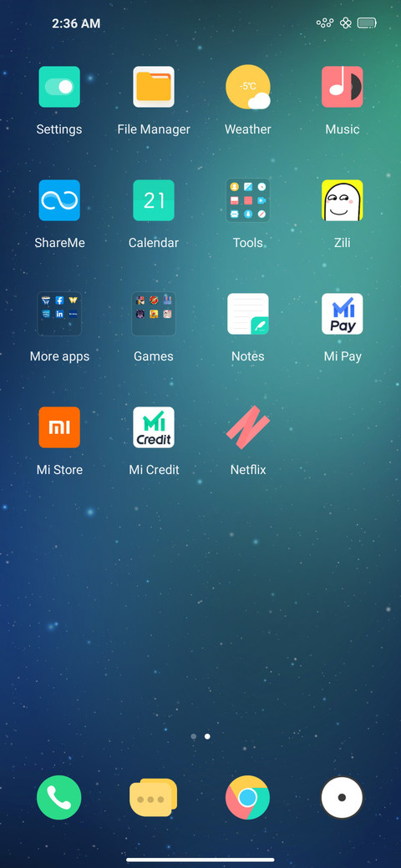The width and height of the screenshot is (401, 868).
Task: Tap the 'Mi Credit' label text
Action: (x=154, y=470)
